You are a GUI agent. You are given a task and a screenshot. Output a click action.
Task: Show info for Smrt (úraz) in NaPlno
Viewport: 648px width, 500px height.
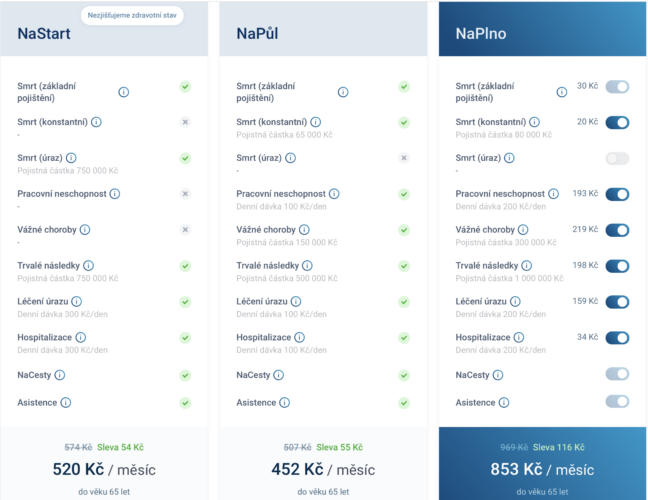[x=510, y=158]
